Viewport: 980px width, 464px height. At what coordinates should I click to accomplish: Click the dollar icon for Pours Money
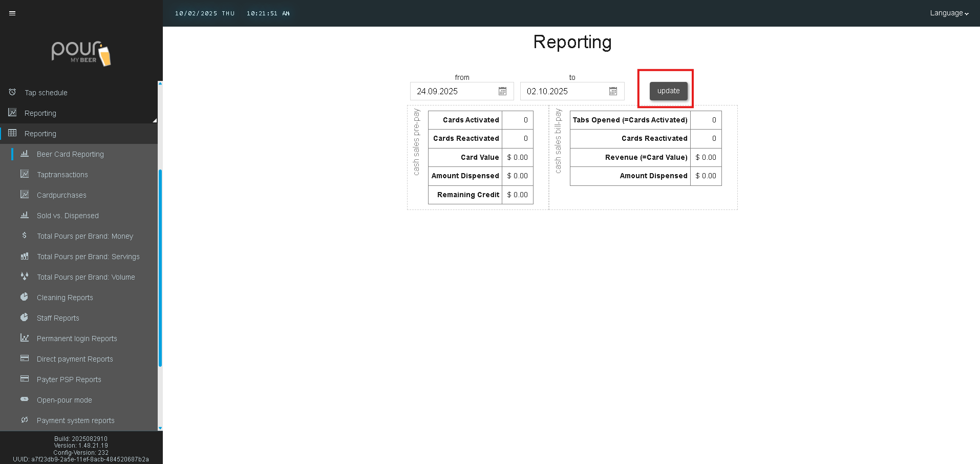click(x=25, y=236)
